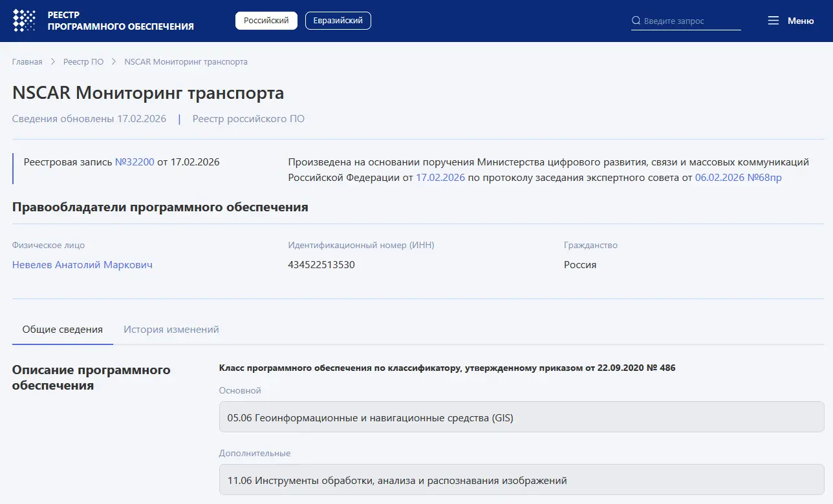Image resolution: width=833 pixels, height=504 pixels.
Task: Click the NSCAR Мониторинг транспорта breadcrumb
Action: [186, 61]
